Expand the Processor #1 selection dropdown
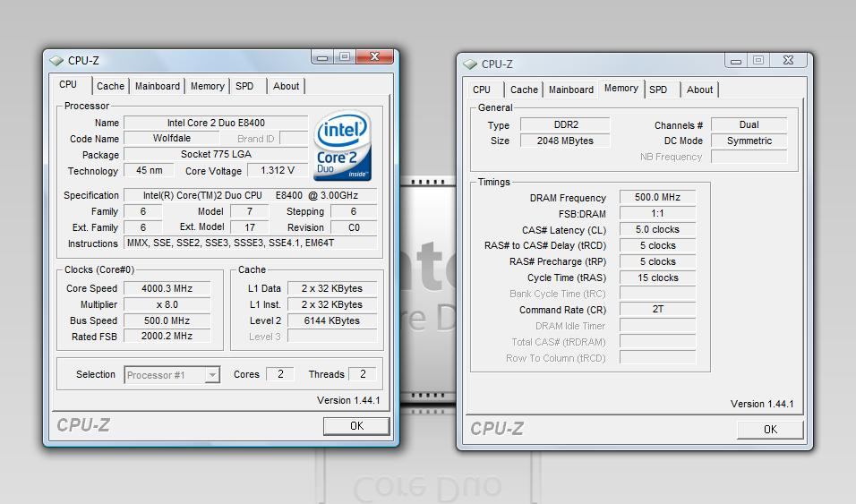Viewport: 856px width, 504px height. (x=212, y=374)
